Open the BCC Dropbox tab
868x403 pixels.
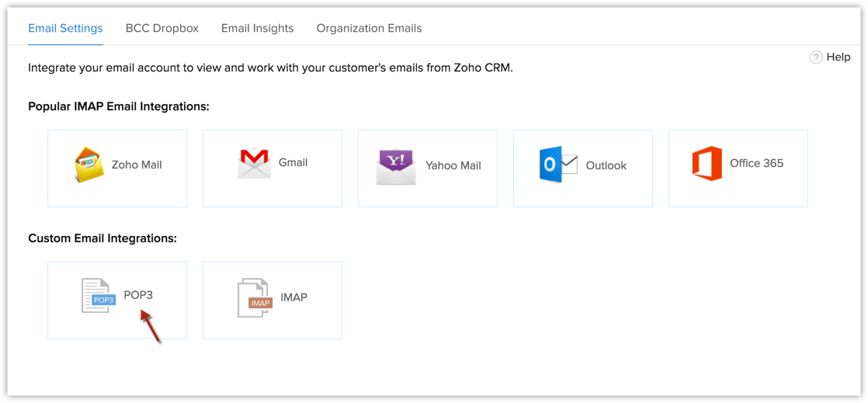coord(162,28)
